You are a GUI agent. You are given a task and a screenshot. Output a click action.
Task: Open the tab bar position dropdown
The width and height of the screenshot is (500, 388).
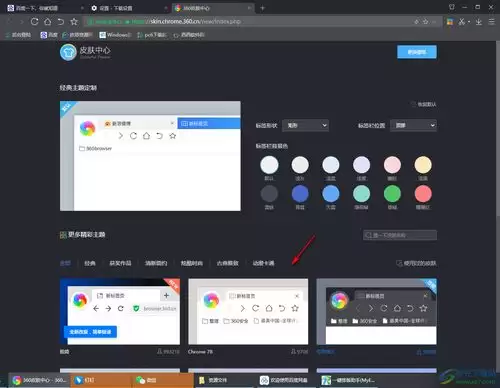tap(413, 125)
